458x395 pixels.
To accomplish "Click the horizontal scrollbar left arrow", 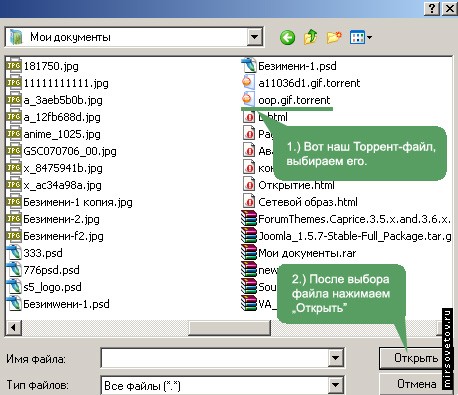I will (14, 328).
